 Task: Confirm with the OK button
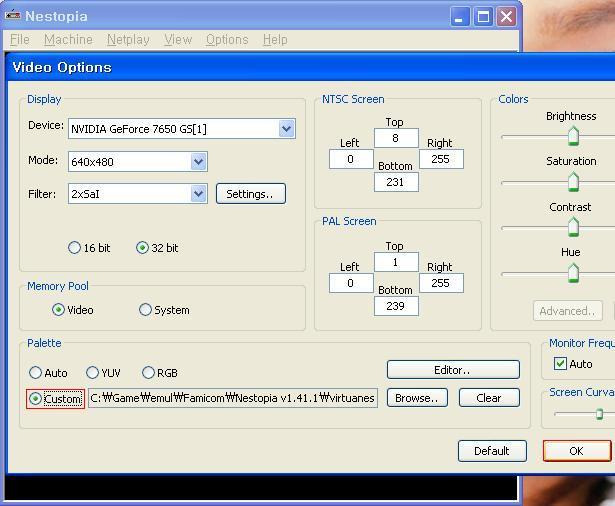click(577, 451)
